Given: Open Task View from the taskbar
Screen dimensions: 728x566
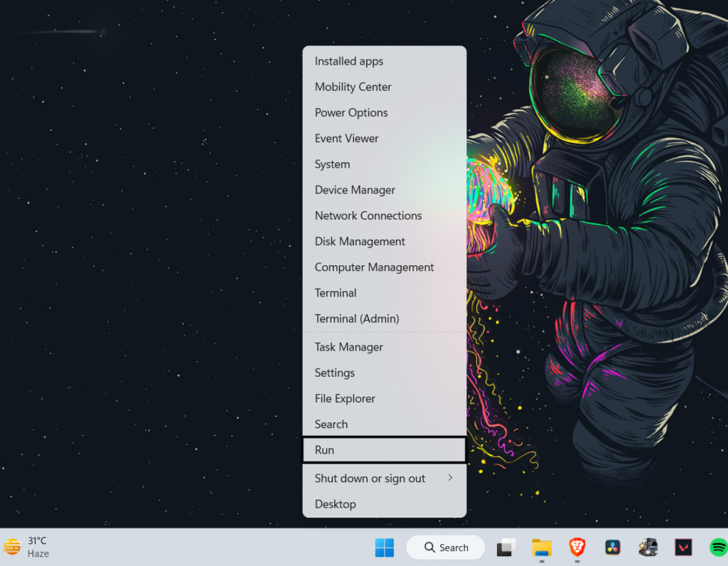Looking at the screenshot, I should tap(505, 548).
